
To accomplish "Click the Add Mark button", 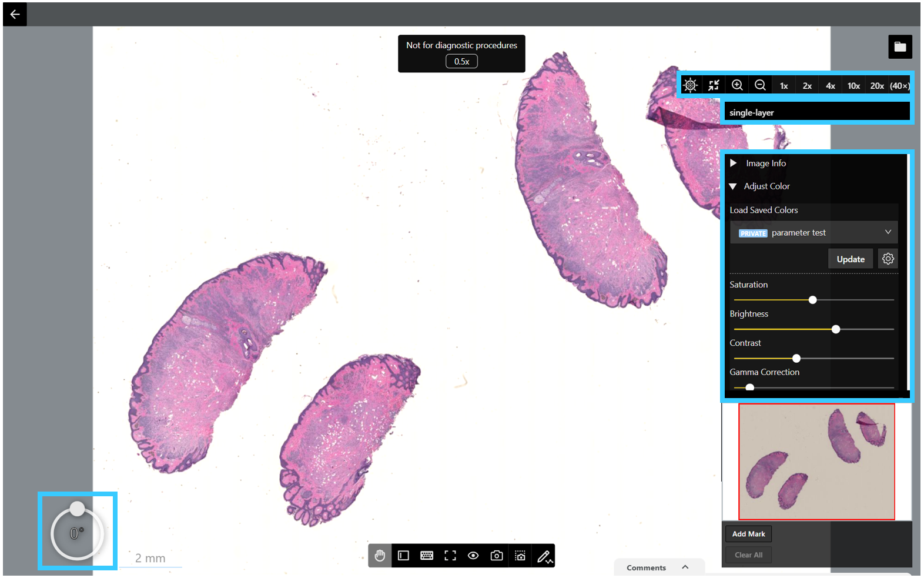I will 748,534.
